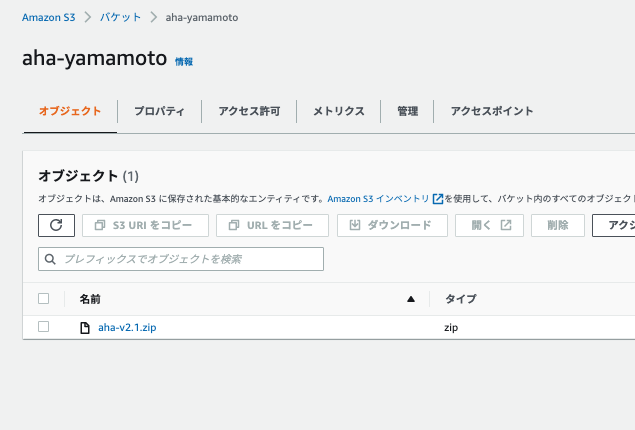Click the file icon next to aha-v2.1.zip

(x=85, y=328)
